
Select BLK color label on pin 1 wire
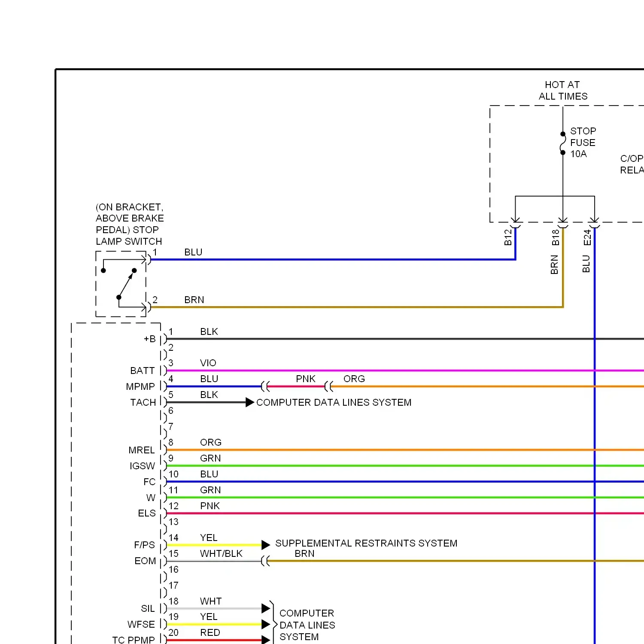point(209,331)
